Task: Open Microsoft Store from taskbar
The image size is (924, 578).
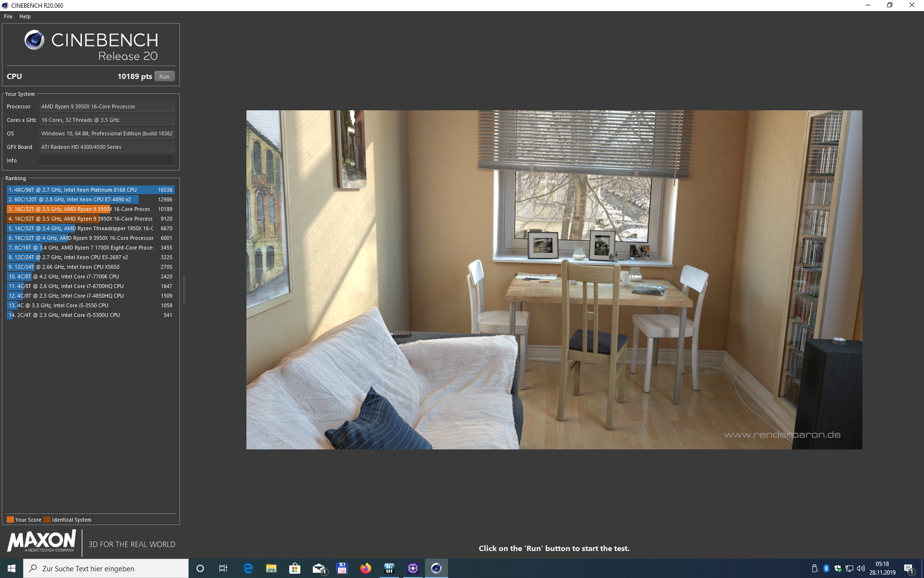Action: (295, 568)
